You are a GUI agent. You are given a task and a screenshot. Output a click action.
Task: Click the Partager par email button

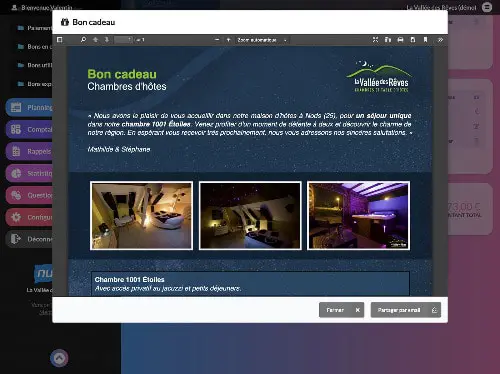click(406, 310)
